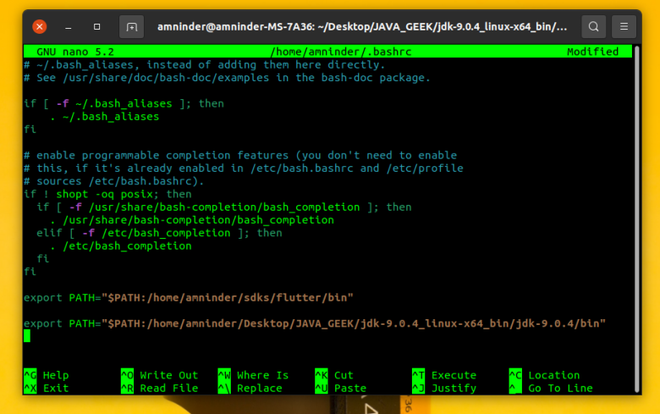Click the ^W Where Is shortcut
The image size is (660, 414).
(253, 375)
